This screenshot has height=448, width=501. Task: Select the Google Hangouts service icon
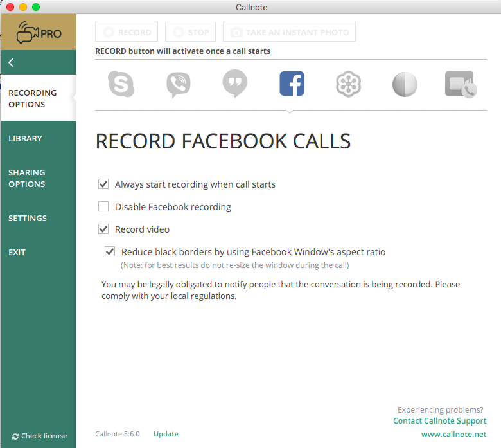click(x=235, y=84)
